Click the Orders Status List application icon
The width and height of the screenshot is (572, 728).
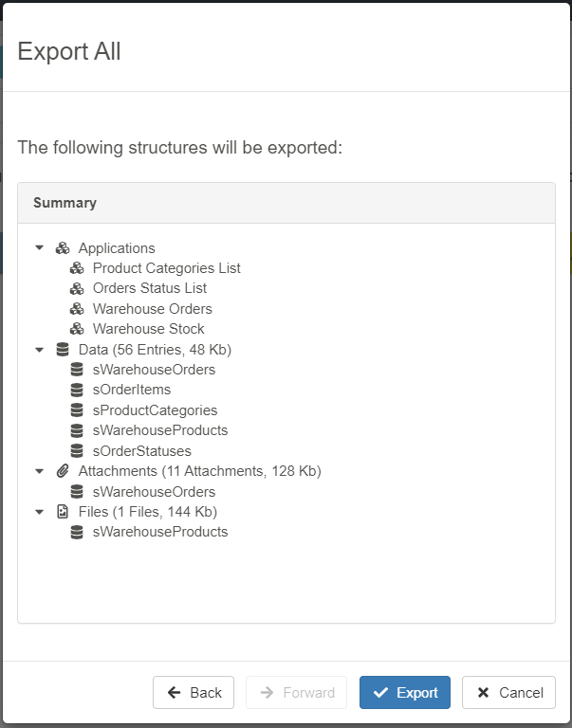coord(77,288)
